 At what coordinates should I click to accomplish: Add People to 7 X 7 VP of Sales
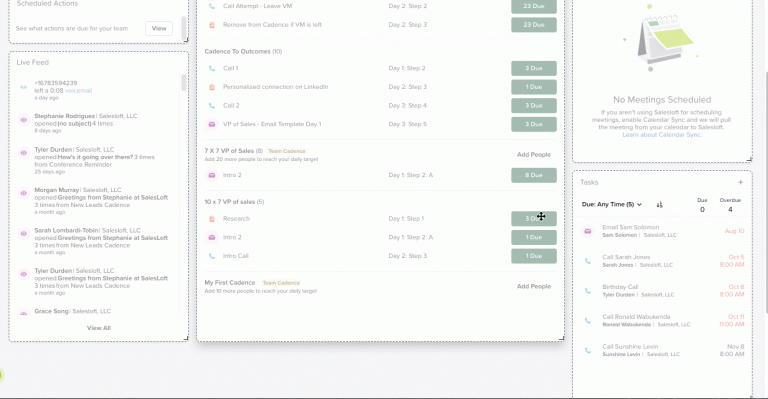point(534,155)
